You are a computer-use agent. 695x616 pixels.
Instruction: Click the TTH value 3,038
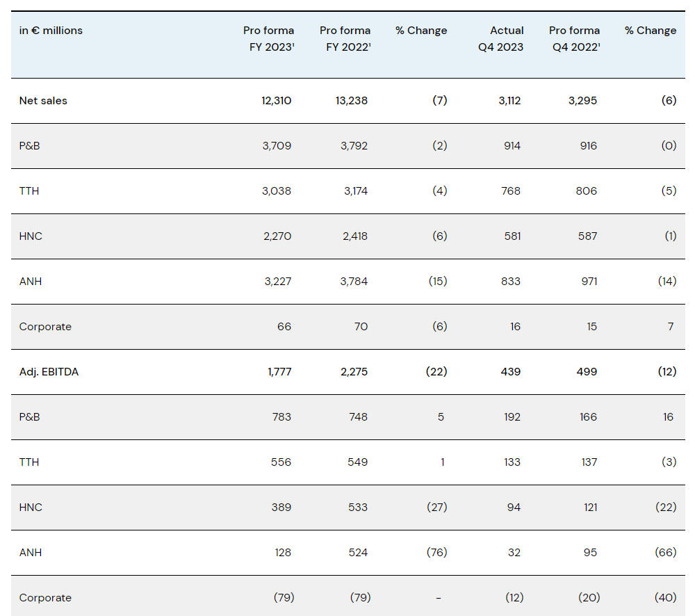277,191
